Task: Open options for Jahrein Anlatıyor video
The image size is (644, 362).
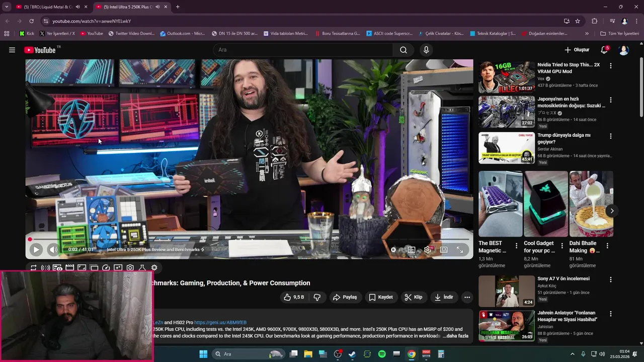Action: point(611,314)
